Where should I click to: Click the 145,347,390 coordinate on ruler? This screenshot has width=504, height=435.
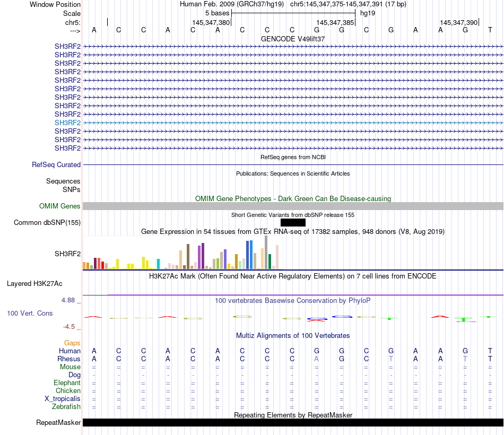[x=459, y=22]
